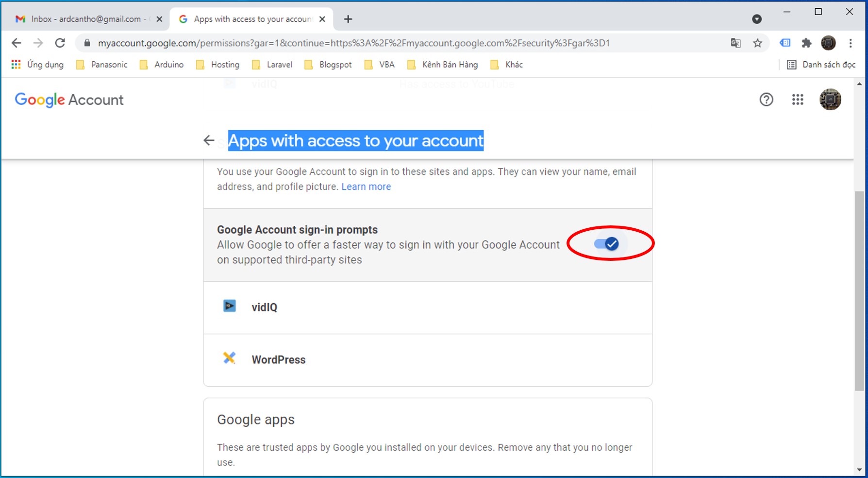Click the address bar URL

point(354,43)
